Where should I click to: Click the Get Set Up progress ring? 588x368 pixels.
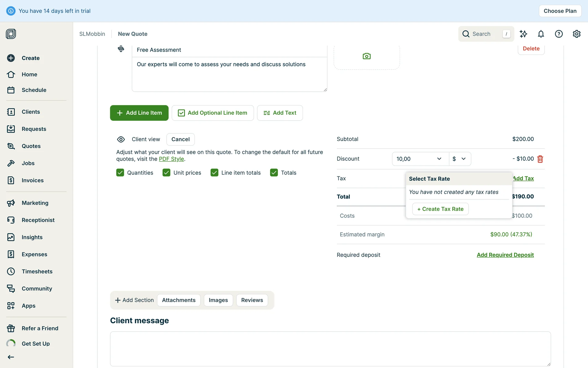11,343
